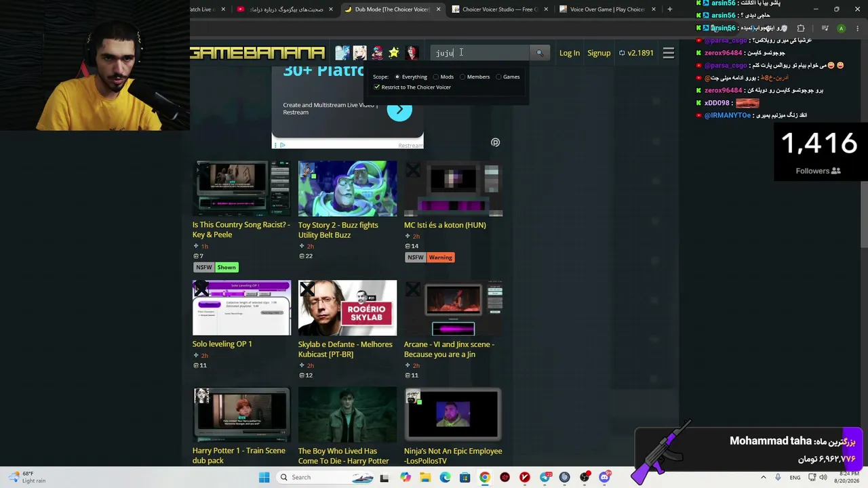Viewport: 868px width, 488px height.
Task: Select the Everything scope radio button
Action: click(397, 77)
